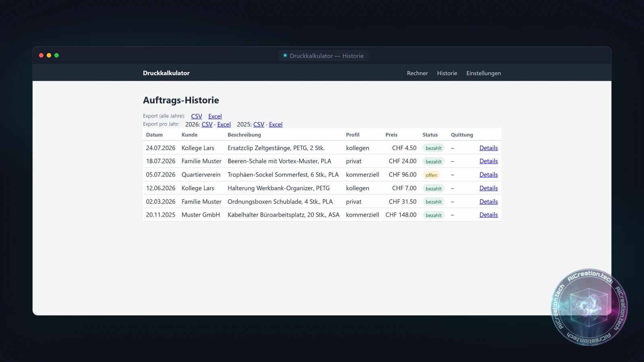Click the Kunde column header
This screenshot has width=644, height=362.
(x=189, y=135)
